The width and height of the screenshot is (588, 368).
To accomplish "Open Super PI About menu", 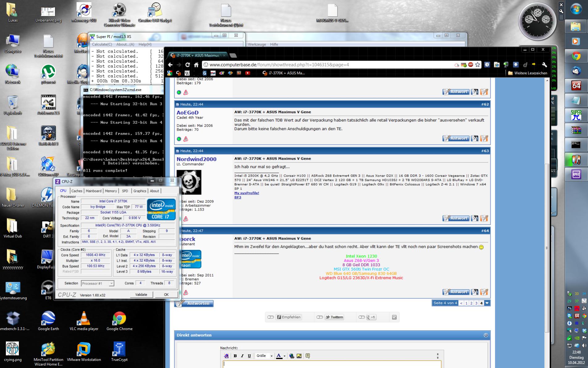I will tap(125, 44).
